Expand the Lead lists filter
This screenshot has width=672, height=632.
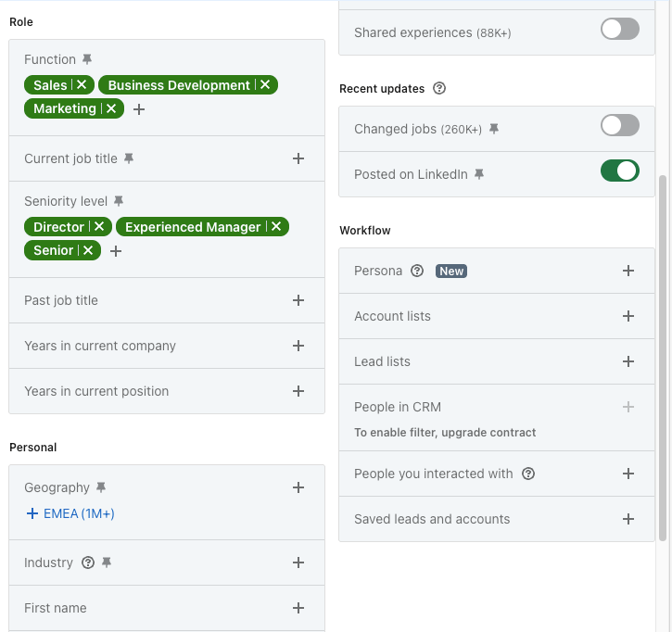coord(628,361)
